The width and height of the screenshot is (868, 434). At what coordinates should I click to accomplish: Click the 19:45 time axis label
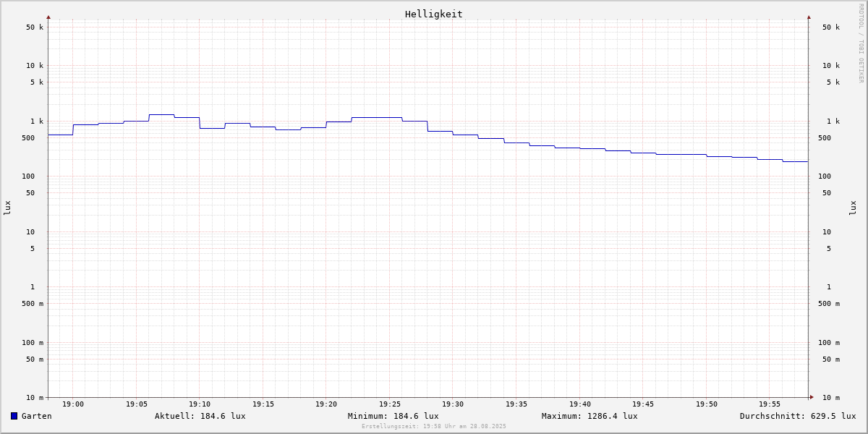643,404
